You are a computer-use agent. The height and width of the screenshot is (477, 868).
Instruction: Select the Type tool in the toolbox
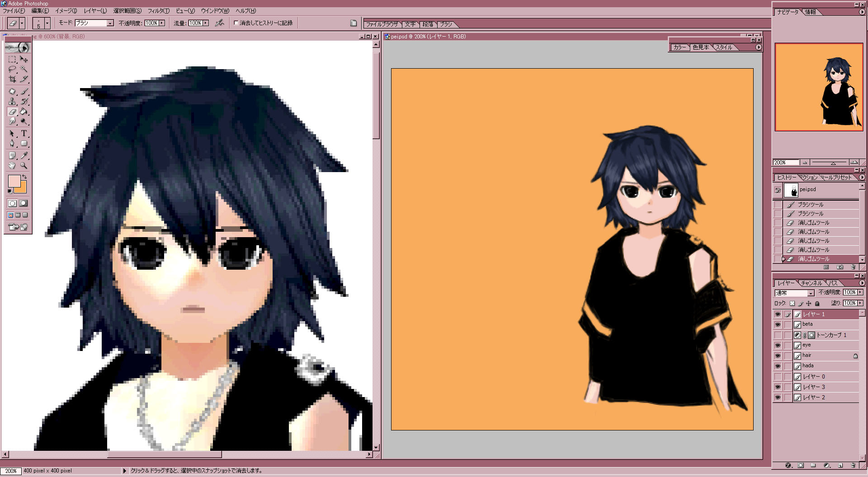(24, 133)
